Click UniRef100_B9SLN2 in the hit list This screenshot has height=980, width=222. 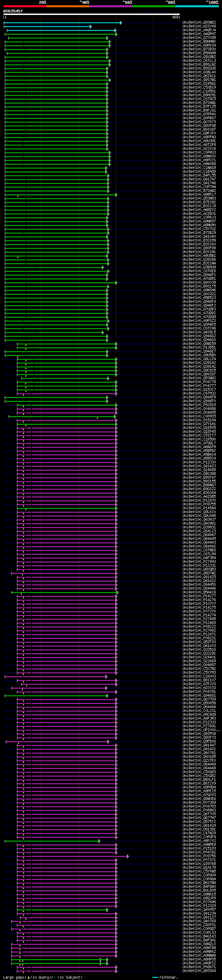tap(199, 64)
